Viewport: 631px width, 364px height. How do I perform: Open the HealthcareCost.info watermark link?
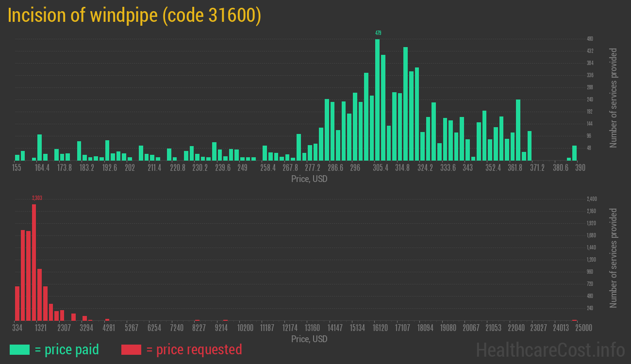pos(550,349)
